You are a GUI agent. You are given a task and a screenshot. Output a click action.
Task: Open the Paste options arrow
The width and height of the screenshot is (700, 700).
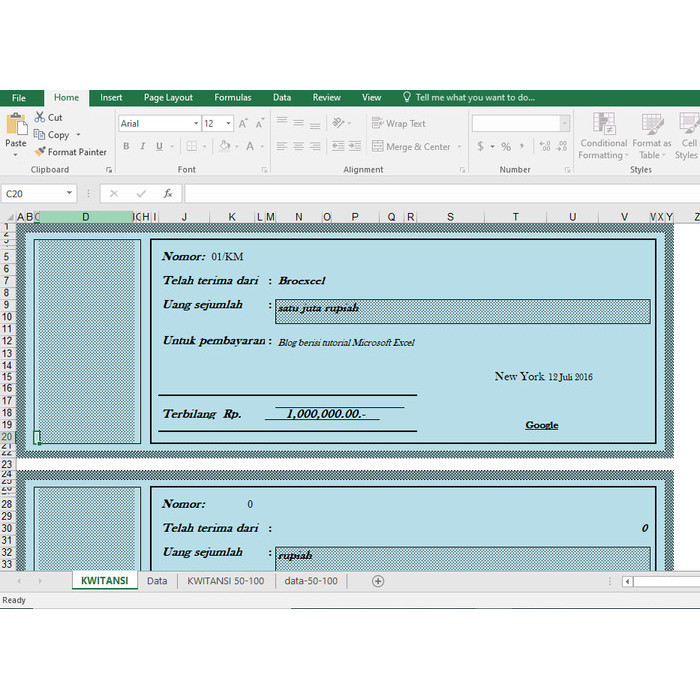[16, 155]
